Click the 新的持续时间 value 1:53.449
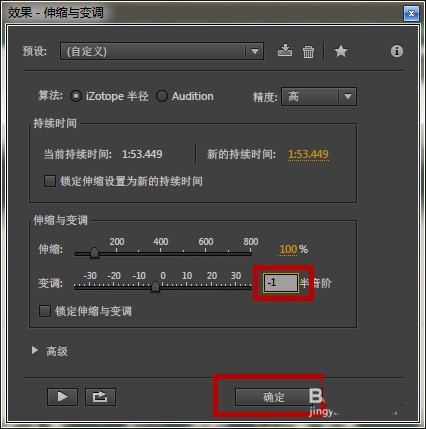The height and width of the screenshot is (429, 426). pyautogui.click(x=308, y=154)
